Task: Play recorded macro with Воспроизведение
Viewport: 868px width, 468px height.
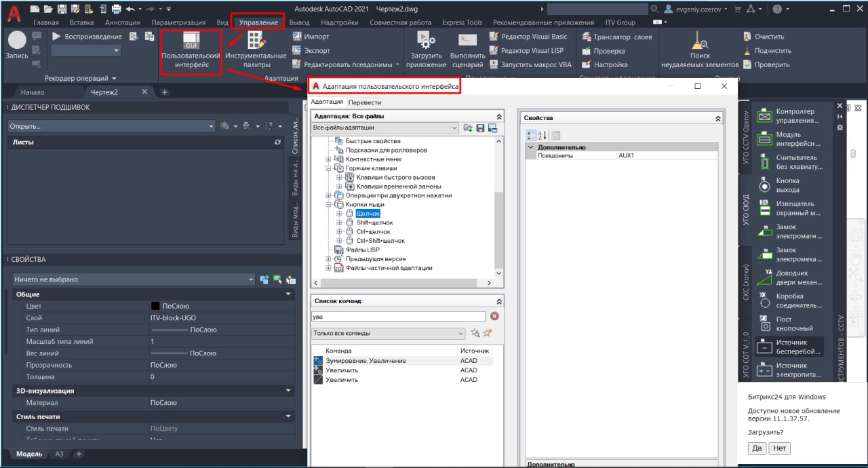Action: click(86, 37)
